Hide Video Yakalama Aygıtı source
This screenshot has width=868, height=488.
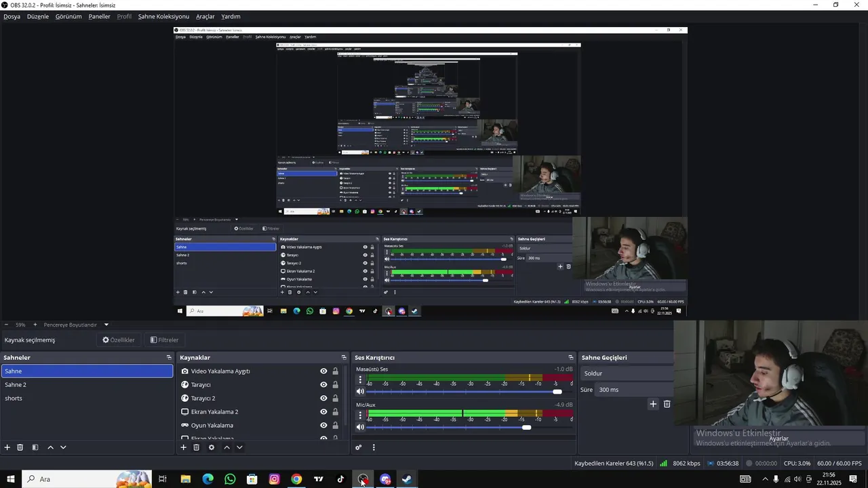point(323,371)
